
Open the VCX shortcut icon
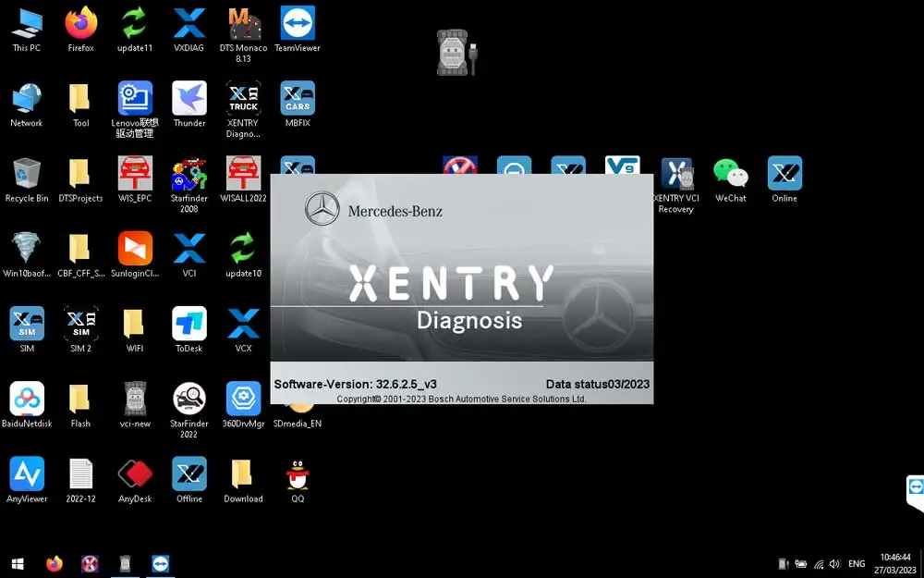(243, 330)
